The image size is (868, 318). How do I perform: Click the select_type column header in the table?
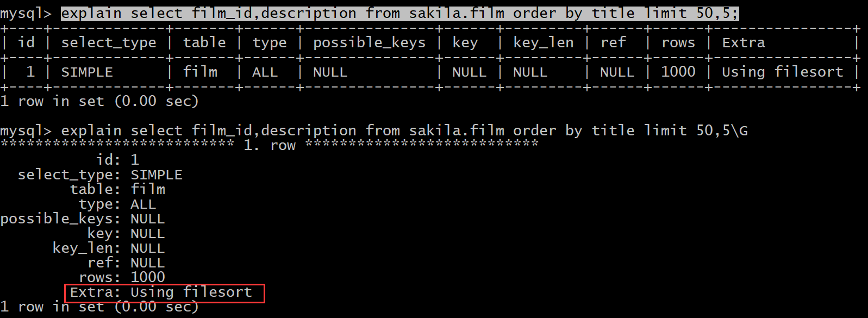point(109,42)
